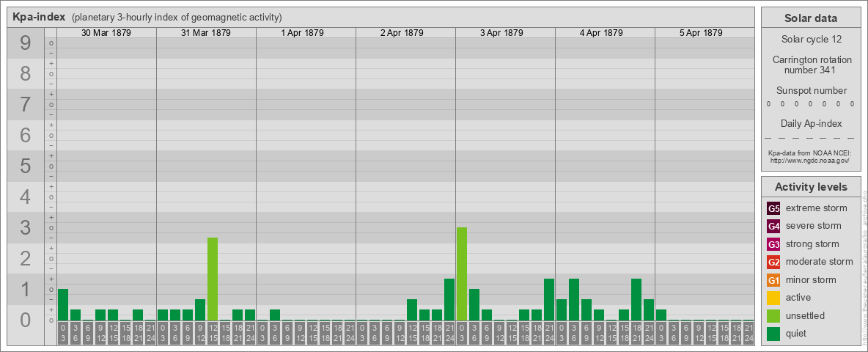Click the 3 Apr 1879 date header
The width and height of the screenshot is (868, 352).
[501, 33]
